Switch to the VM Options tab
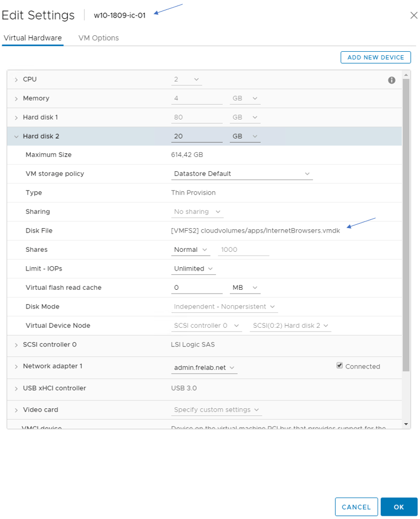The width and height of the screenshot is (420, 519). click(x=98, y=37)
